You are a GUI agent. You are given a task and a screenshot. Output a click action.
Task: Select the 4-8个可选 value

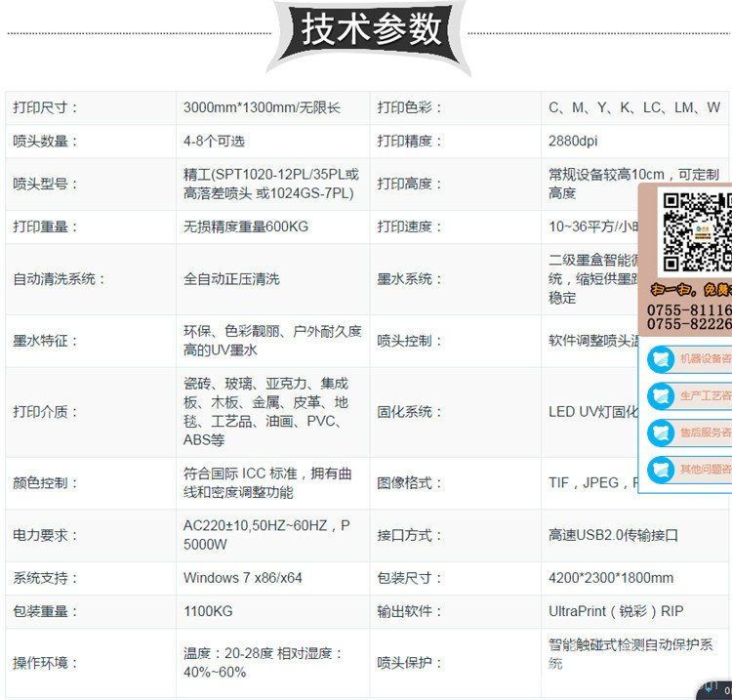(215, 141)
